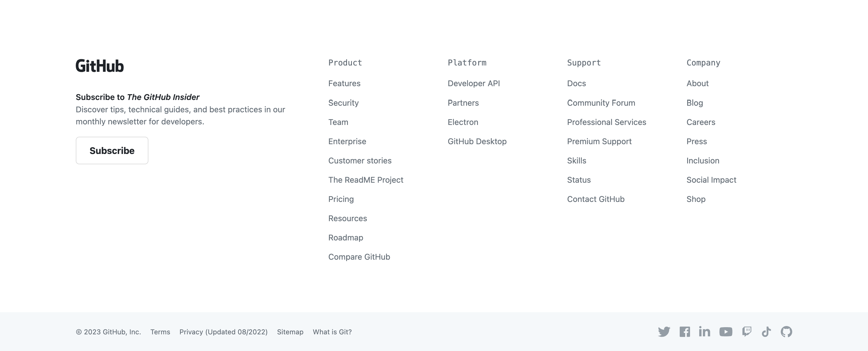Open the LinkedIn social icon
Screen dimensions: 868x351
coord(704,332)
